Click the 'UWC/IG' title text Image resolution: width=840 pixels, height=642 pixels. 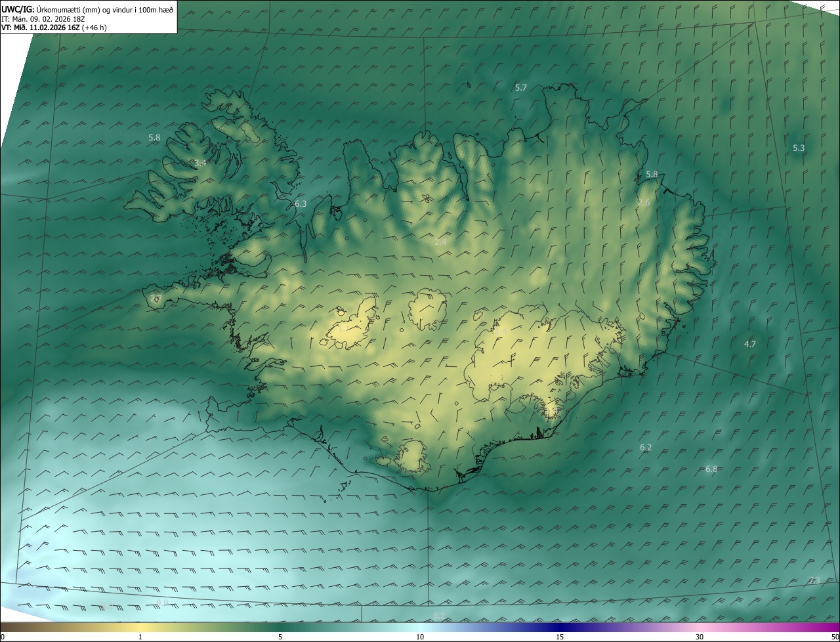click(x=17, y=9)
